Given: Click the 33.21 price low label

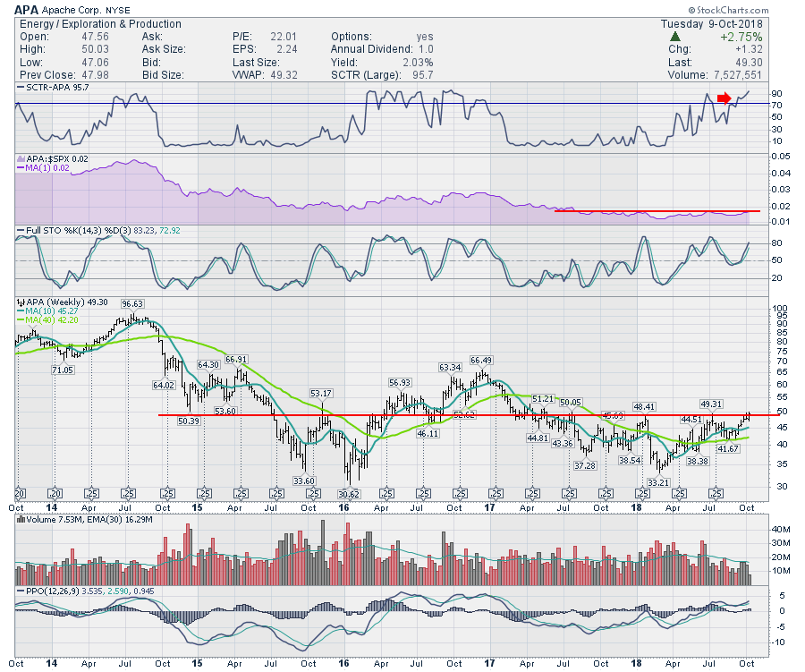Looking at the screenshot, I should (x=658, y=482).
